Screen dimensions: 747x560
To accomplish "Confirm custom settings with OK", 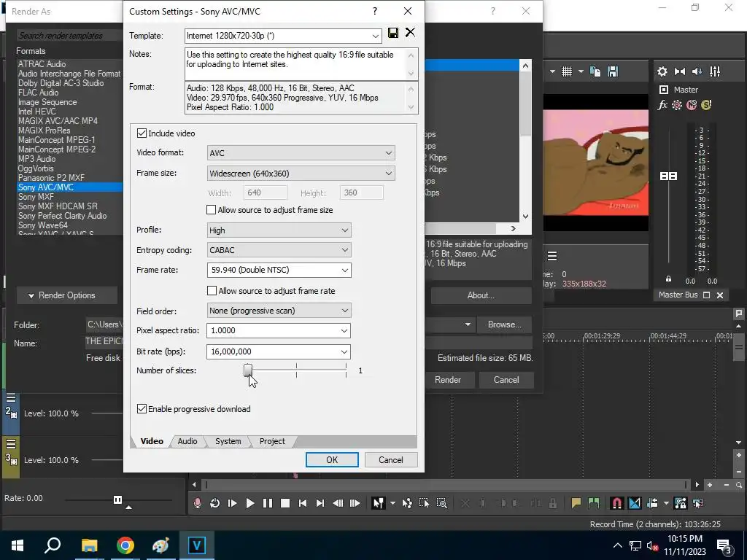I will (332, 459).
